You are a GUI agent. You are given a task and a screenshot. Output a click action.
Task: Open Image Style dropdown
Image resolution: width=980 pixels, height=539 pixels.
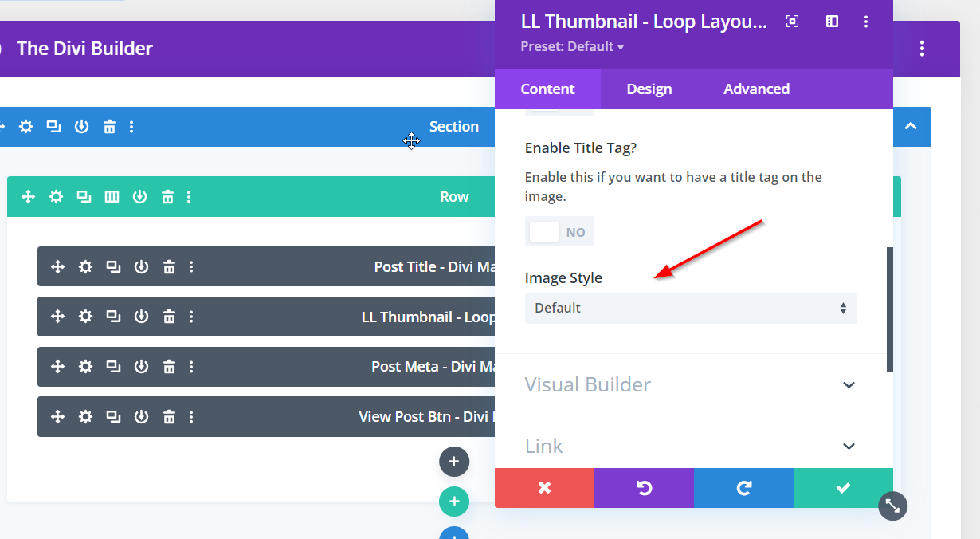(691, 309)
